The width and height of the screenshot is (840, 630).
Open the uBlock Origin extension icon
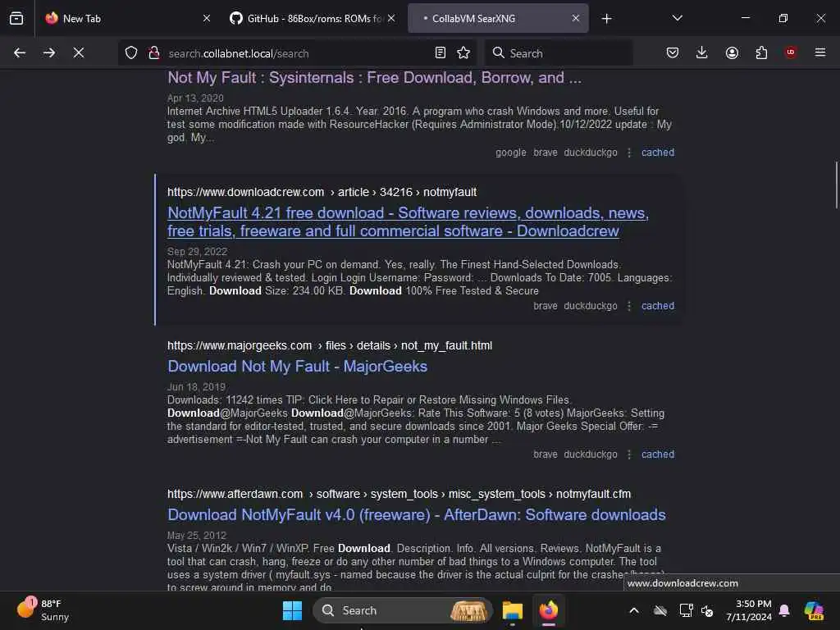tap(790, 52)
